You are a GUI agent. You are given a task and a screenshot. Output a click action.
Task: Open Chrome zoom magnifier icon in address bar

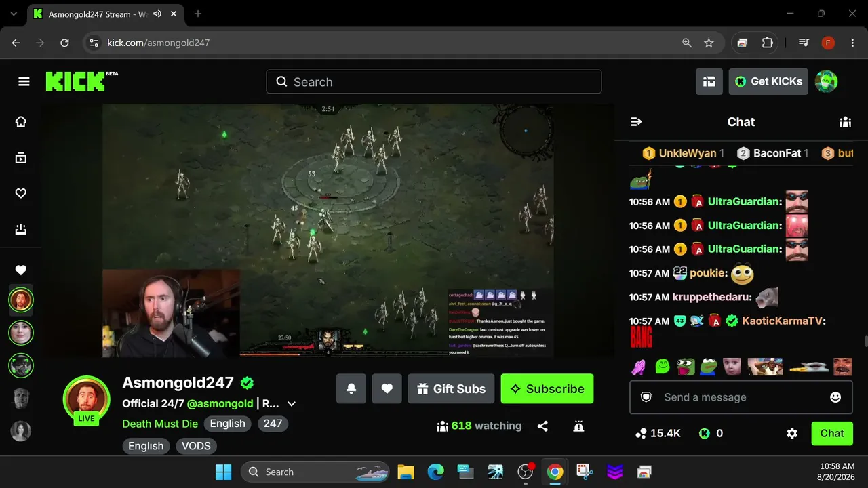[x=687, y=43]
